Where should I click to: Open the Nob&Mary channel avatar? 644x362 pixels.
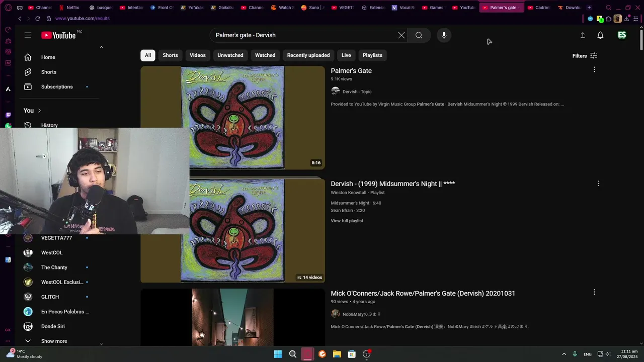(x=335, y=314)
